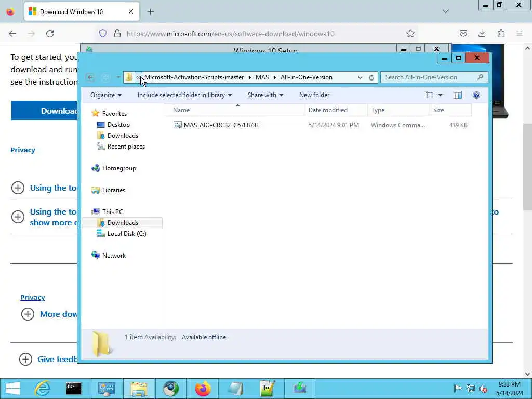The height and width of the screenshot is (399, 532).
Task: Open Downloads under Favorites
Action: tap(123, 136)
